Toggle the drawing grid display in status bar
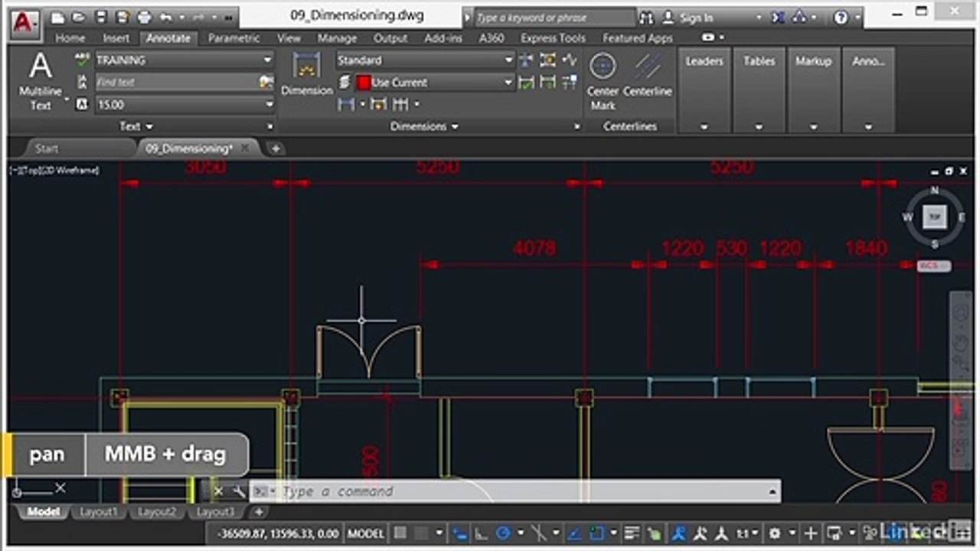 (x=400, y=533)
